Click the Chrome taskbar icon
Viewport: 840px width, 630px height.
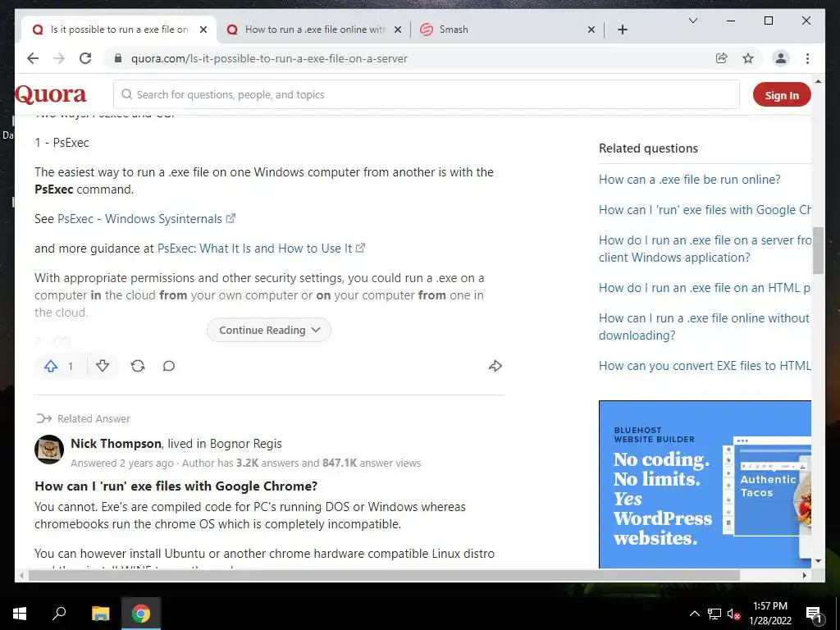click(x=141, y=614)
